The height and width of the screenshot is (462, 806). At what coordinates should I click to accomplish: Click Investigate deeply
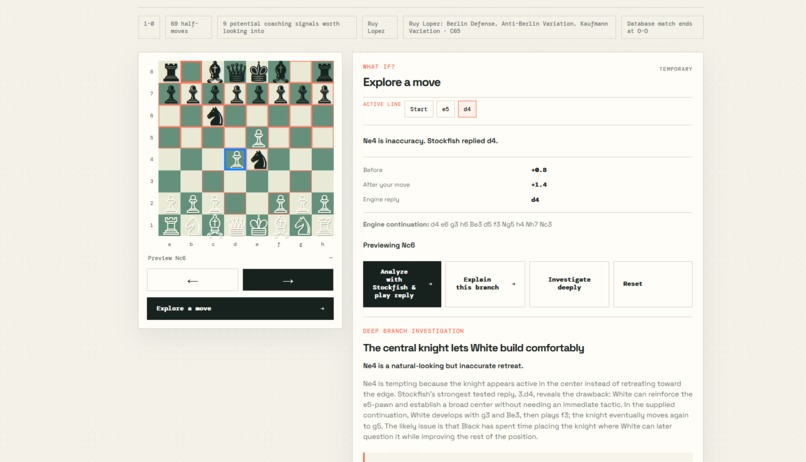pyautogui.click(x=569, y=284)
